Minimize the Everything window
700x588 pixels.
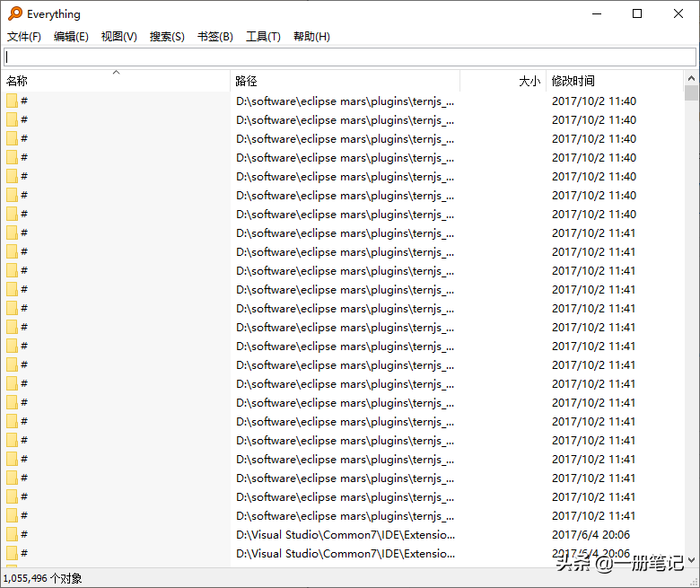[597, 13]
